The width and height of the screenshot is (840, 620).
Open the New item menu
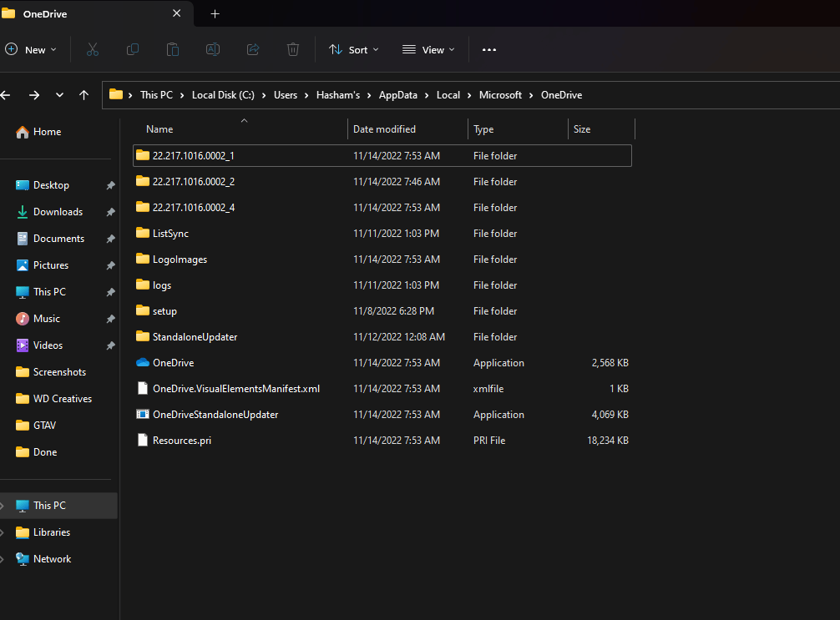[x=32, y=49]
